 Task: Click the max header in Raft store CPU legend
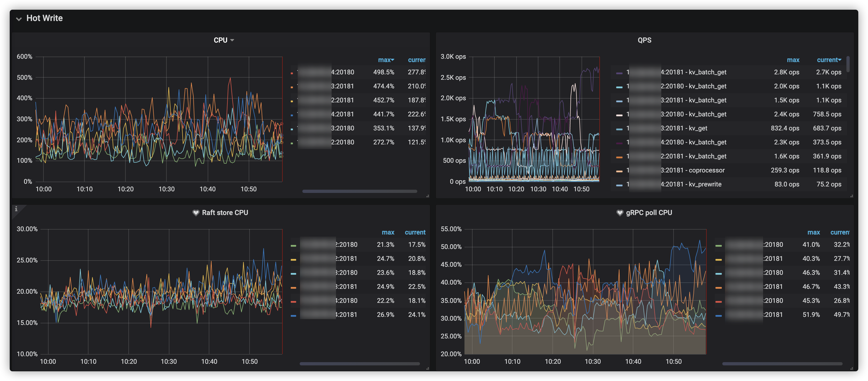coord(388,232)
